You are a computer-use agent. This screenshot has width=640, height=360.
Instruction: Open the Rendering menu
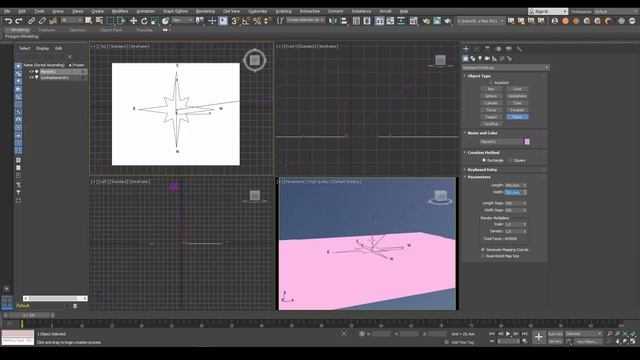[x=205, y=11]
